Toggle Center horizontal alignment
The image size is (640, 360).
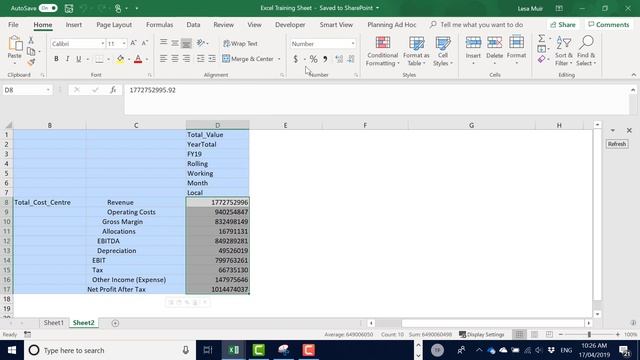[x=175, y=59]
